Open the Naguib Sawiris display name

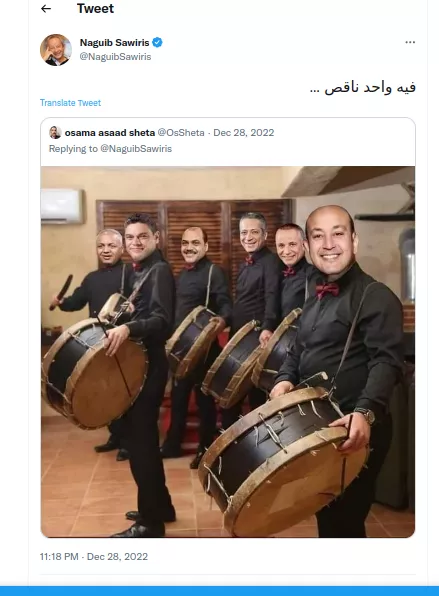[x=114, y=43]
